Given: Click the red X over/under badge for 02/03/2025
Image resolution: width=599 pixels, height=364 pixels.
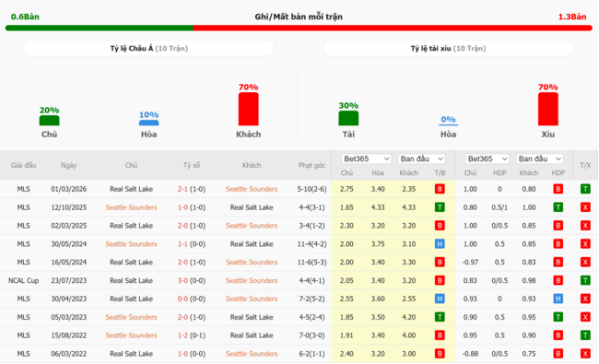Looking at the screenshot, I should [585, 226].
